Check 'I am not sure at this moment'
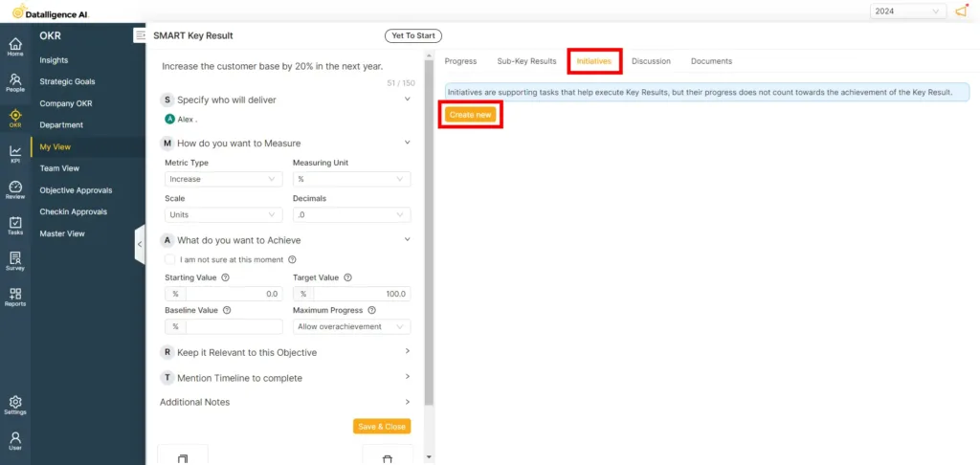Screen dimensions: 980x465 tap(170, 258)
